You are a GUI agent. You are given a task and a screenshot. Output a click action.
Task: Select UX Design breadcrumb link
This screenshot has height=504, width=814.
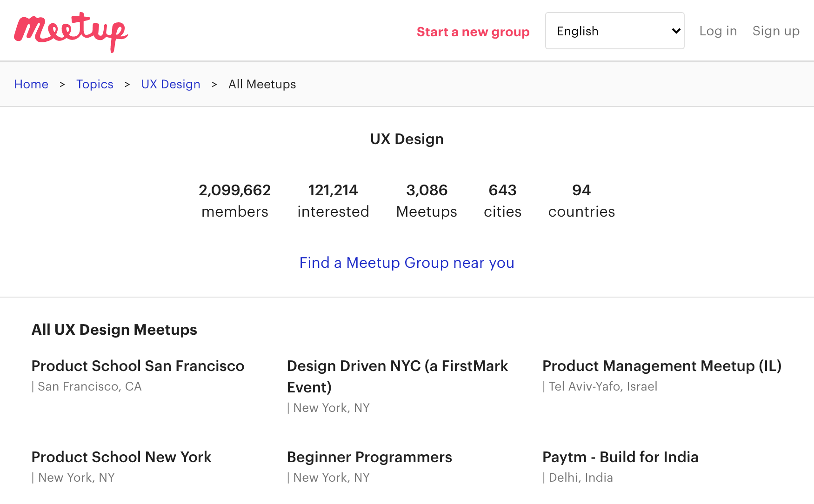(171, 84)
